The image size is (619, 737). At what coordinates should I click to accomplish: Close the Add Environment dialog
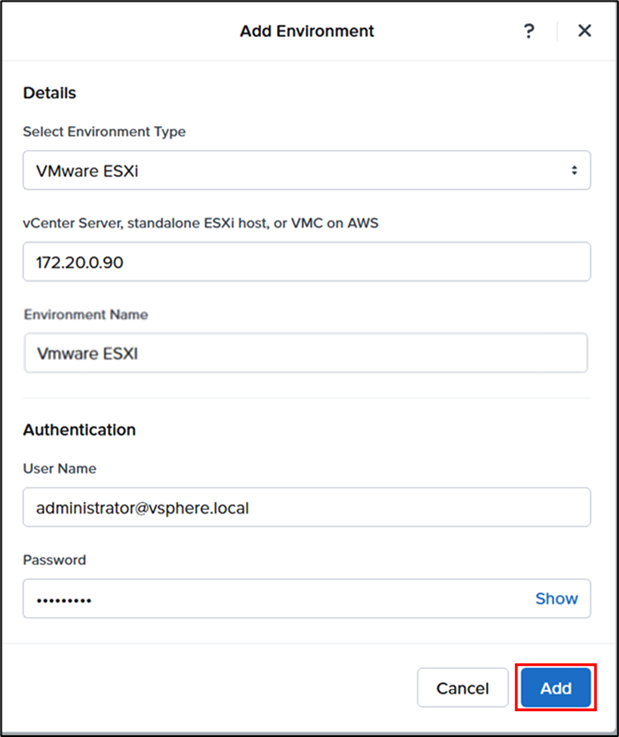click(585, 31)
